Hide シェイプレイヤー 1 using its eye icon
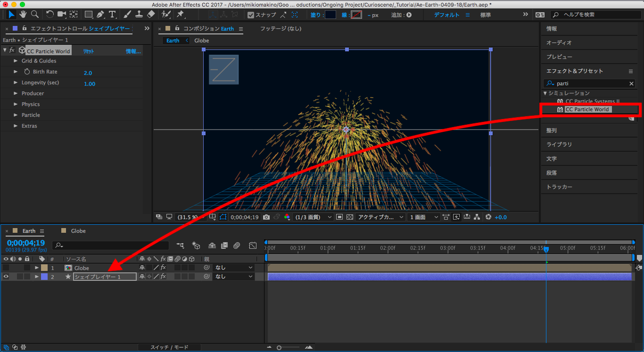This screenshot has width=644, height=352. click(6, 277)
